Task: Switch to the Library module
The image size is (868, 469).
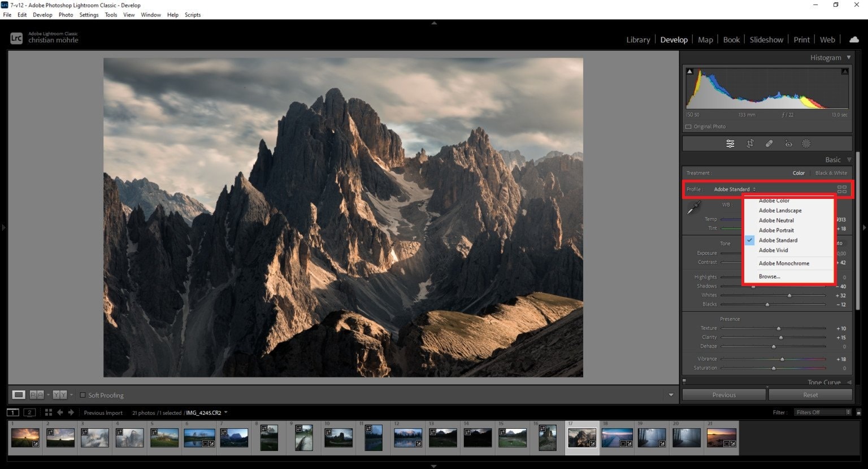Action: click(x=638, y=40)
